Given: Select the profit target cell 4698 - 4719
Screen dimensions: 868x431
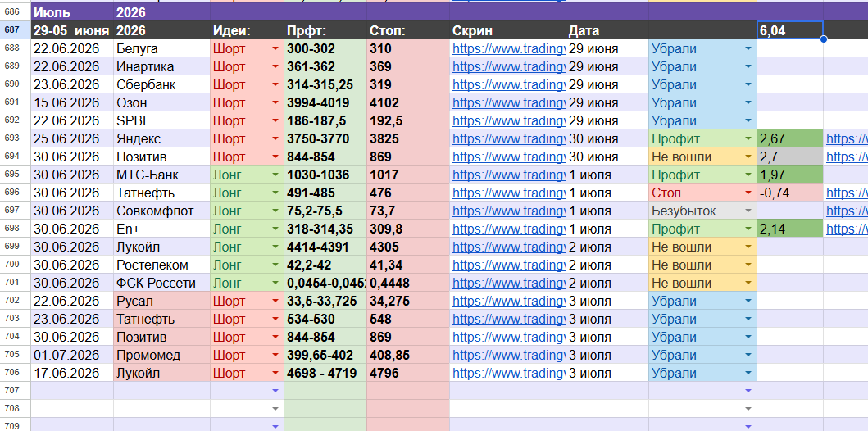Looking at the screenshot, I should pos(325,373).
